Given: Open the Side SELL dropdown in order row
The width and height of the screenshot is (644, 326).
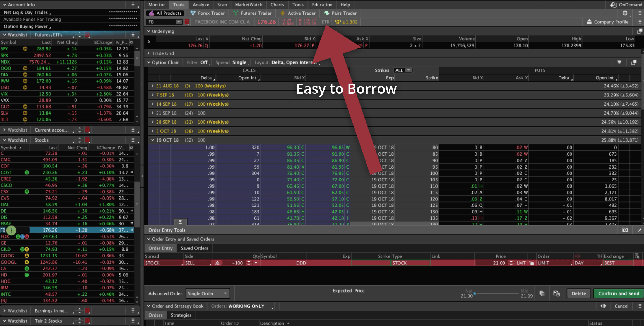Looking at the screenshot, I should point(198,263).
